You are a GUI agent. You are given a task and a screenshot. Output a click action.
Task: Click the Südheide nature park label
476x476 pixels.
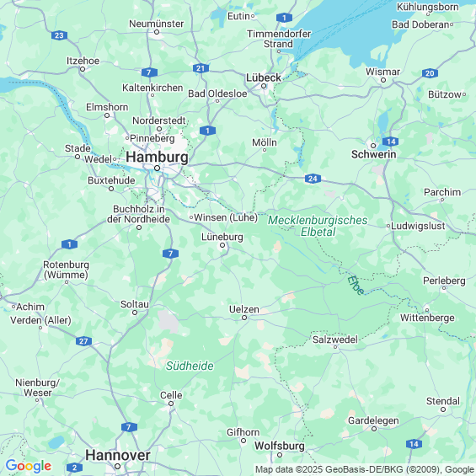coord(190,366)
